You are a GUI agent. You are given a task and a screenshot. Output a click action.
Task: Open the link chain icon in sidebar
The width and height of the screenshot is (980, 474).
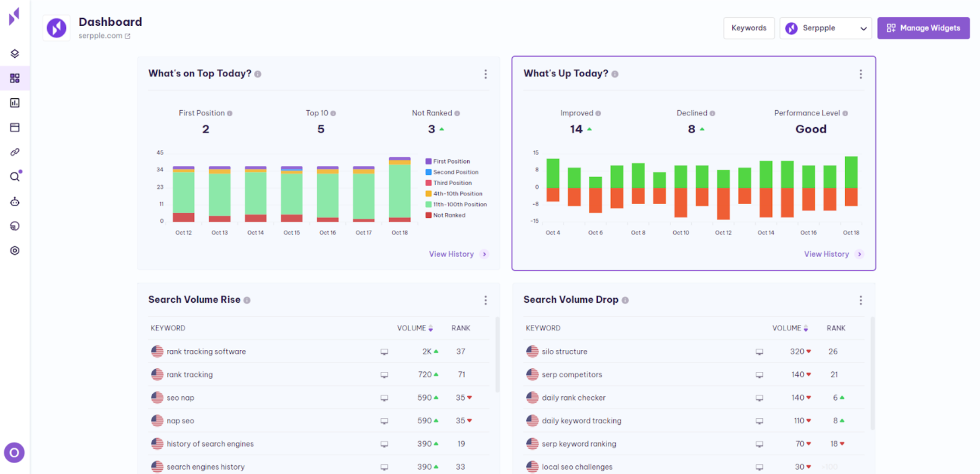pos(15,152)
